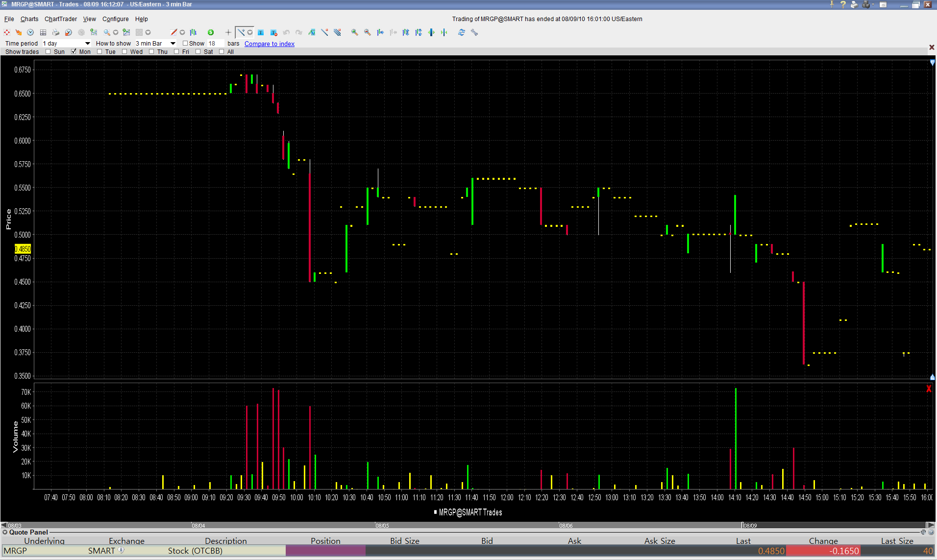Click the printer icon in toolbar
Screen dimensions: 937x560
pos(56,32)
